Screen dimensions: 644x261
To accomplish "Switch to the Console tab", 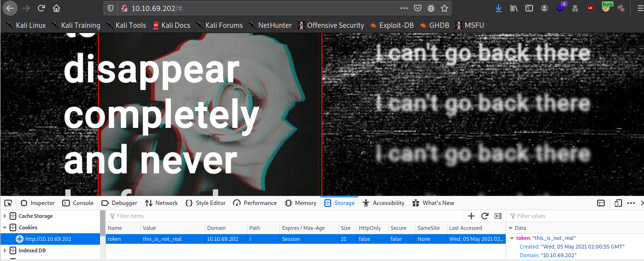I will (x=78, y=203).
